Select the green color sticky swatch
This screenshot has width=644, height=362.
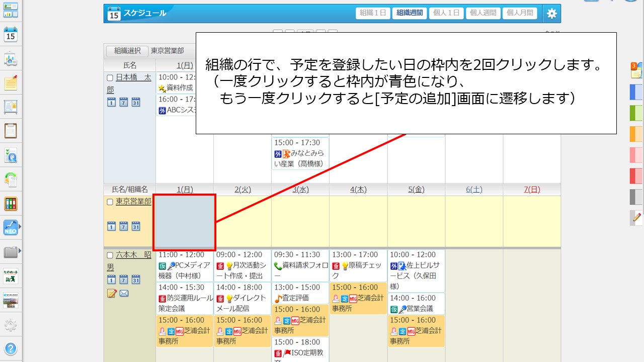[636, 113]
